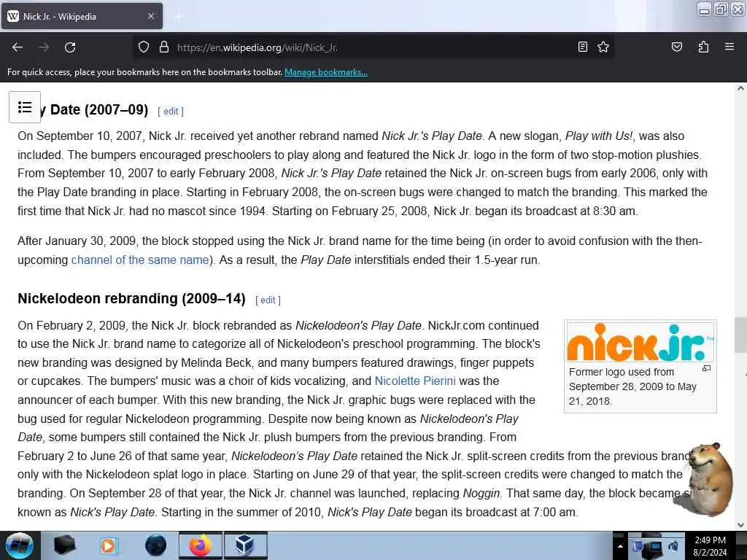Open the Windows Start orb

coord(19,545)
